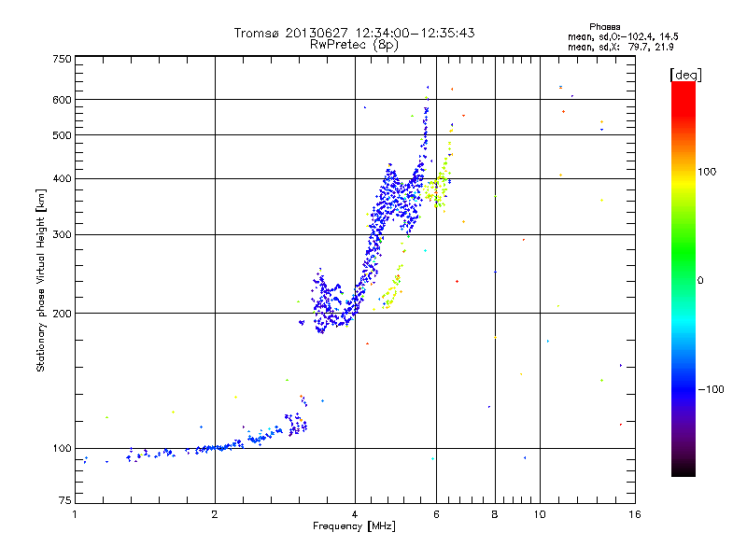Click the 'mean, sd,O:-102.4, 14.5' statistics line

click(623, 36)
